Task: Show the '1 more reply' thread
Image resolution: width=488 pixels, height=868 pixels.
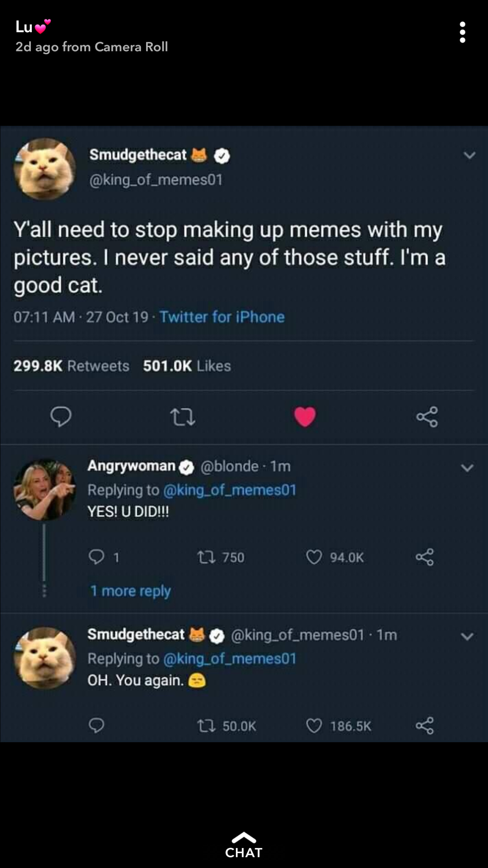Action: coord(130,590)
